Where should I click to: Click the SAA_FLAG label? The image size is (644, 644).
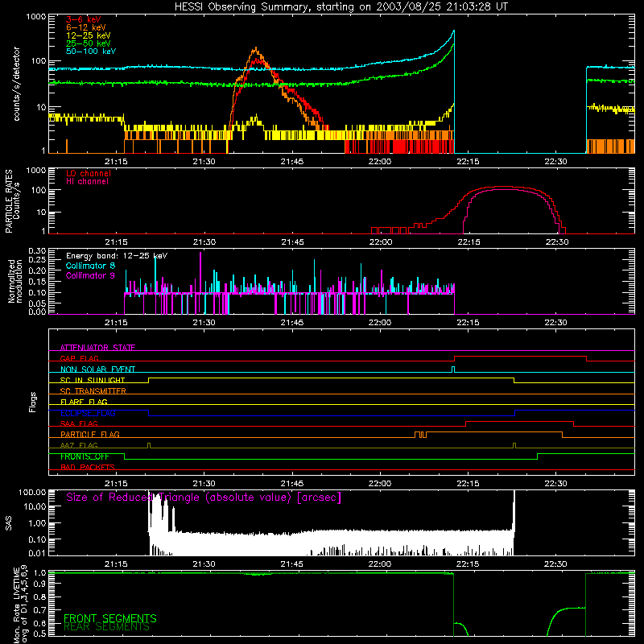(79, 423)
